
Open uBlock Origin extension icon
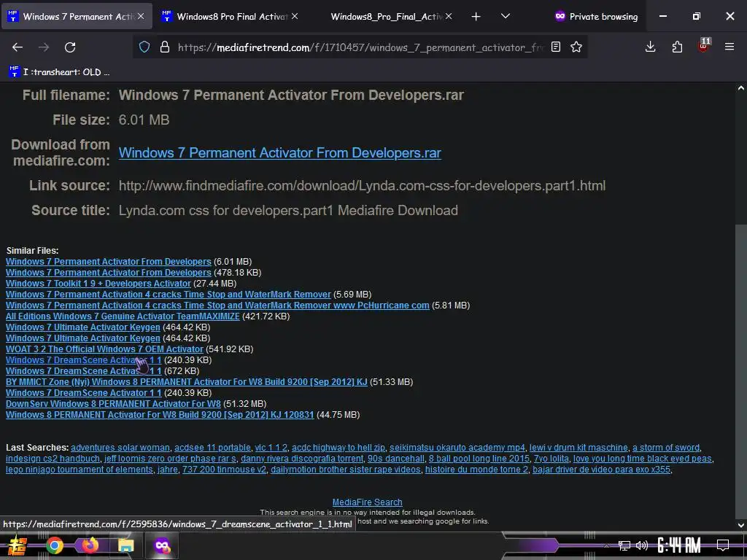[704, 46]
